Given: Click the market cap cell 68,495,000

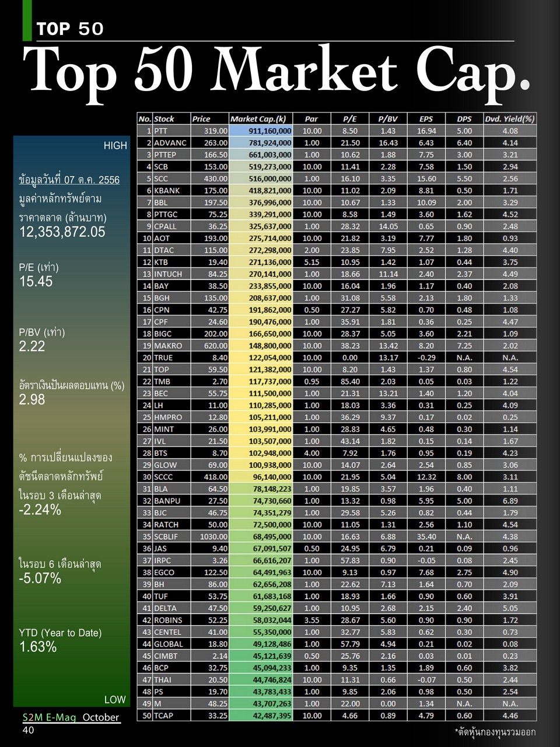Looking at the screenshot, I should (261, 536).
